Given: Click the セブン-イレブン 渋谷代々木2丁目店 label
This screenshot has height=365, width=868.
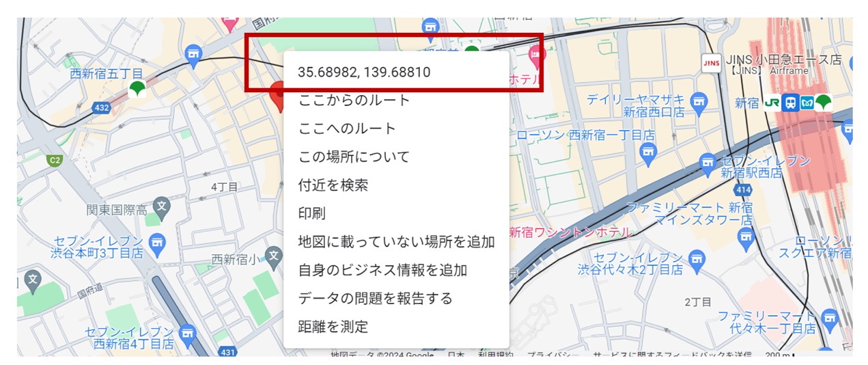Looking at the screenshot, I should (630, 263).
